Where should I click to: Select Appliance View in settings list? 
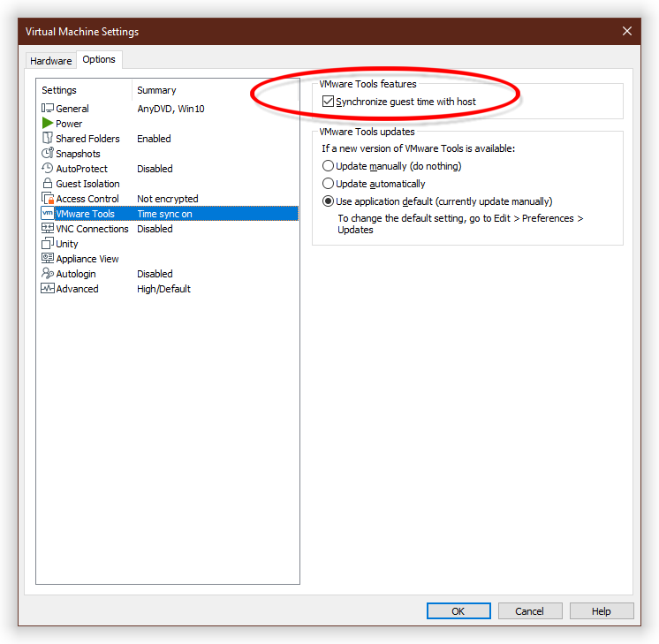click(x=87, y=259)
